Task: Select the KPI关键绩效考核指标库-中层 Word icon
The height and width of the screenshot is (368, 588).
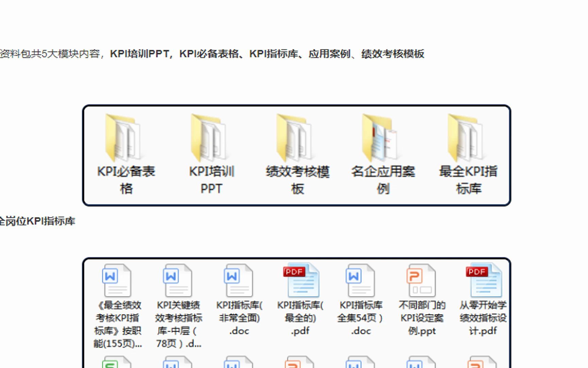Action: (178, 280)
